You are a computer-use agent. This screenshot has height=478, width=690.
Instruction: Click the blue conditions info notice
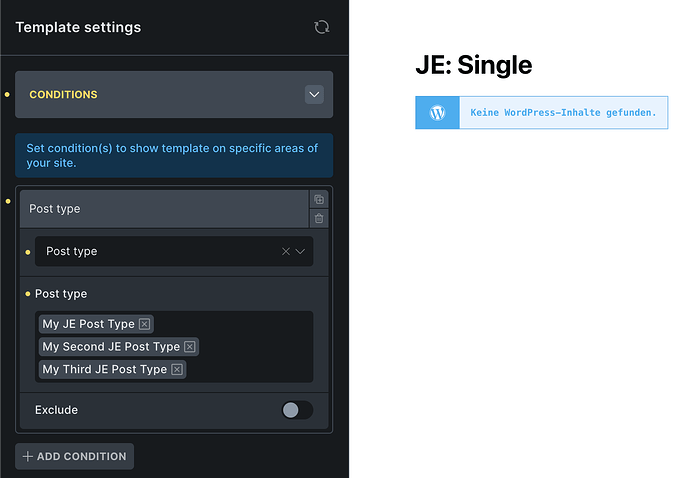coord(174,155)
